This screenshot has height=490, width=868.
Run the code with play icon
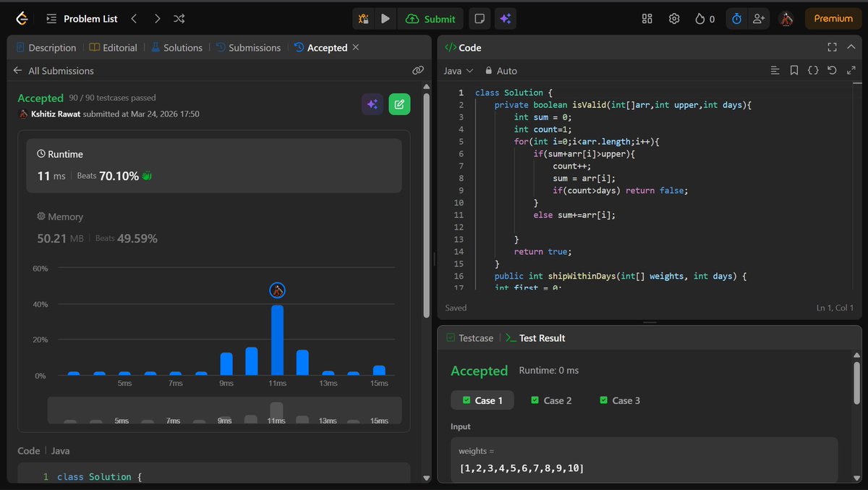(385, 19)
